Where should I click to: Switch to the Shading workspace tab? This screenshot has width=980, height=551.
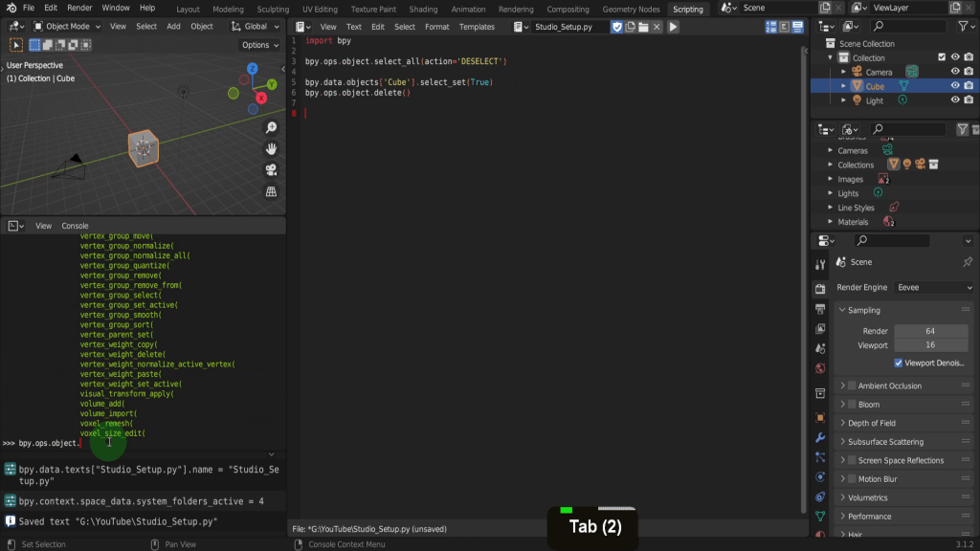[x=423, y=9]
